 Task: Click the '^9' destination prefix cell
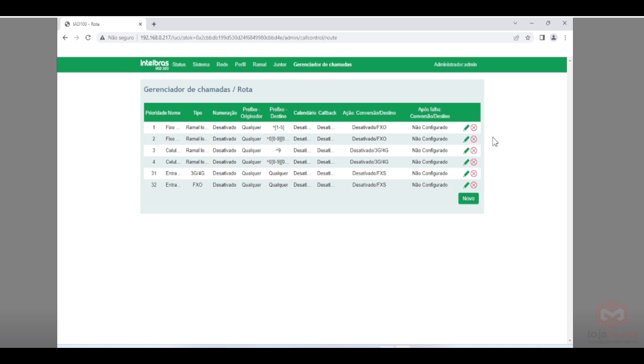[x=278, y=150]
